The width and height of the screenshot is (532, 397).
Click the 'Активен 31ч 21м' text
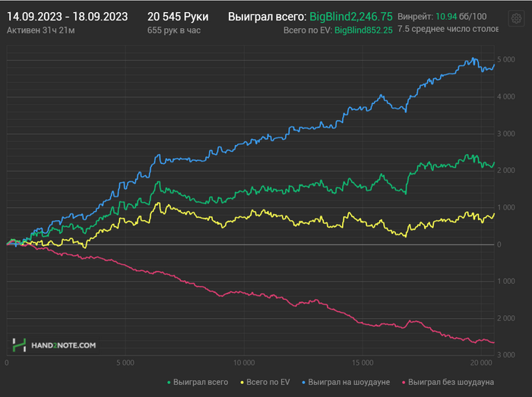click(41, 30)
